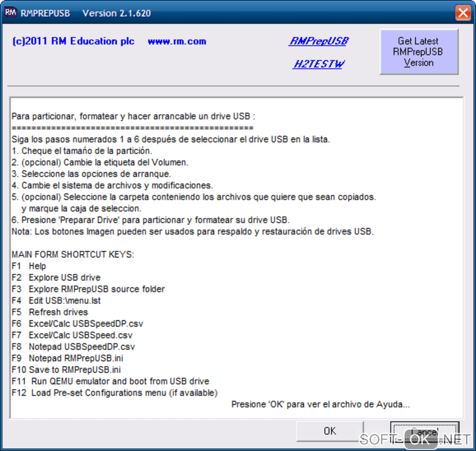Click 'F8 Notepad USBSpeedDP.csv' line
The height and width of the screenshot is (451, 476).
[73, 347]
